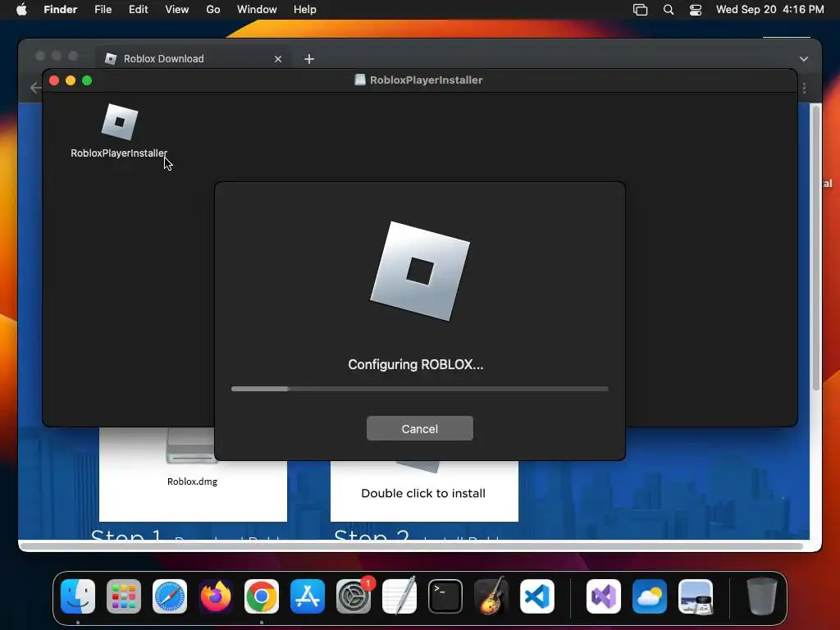840x630 pixels.
Task: Open the RobloxPlayerInstaller app icon in Finder window
Action: coord(120,121)
